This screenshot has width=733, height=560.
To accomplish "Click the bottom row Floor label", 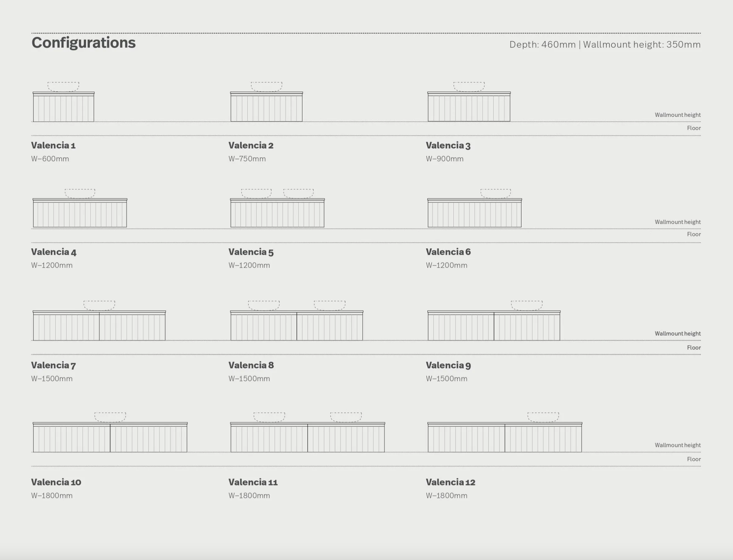I will pos(694,459).
